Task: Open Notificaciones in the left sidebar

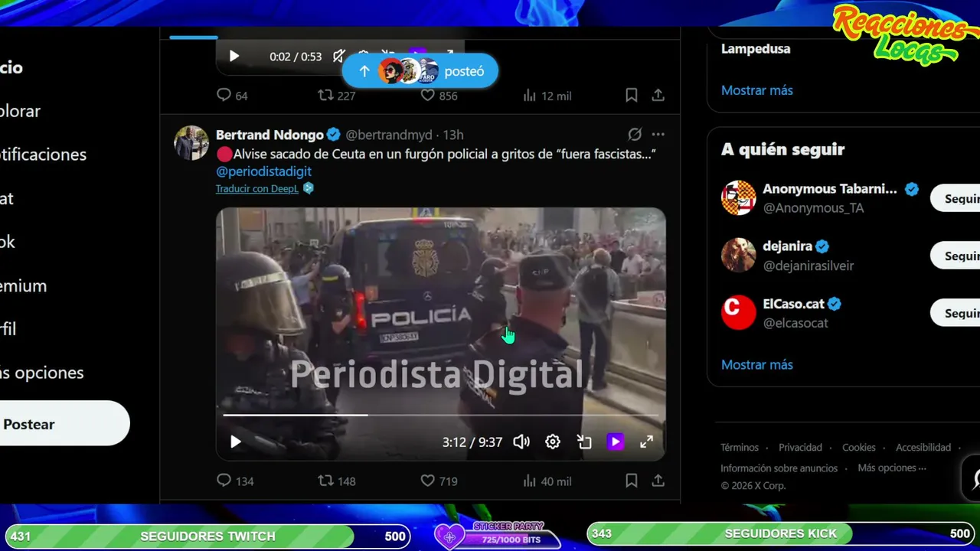Action: click(x=43, y=155)
